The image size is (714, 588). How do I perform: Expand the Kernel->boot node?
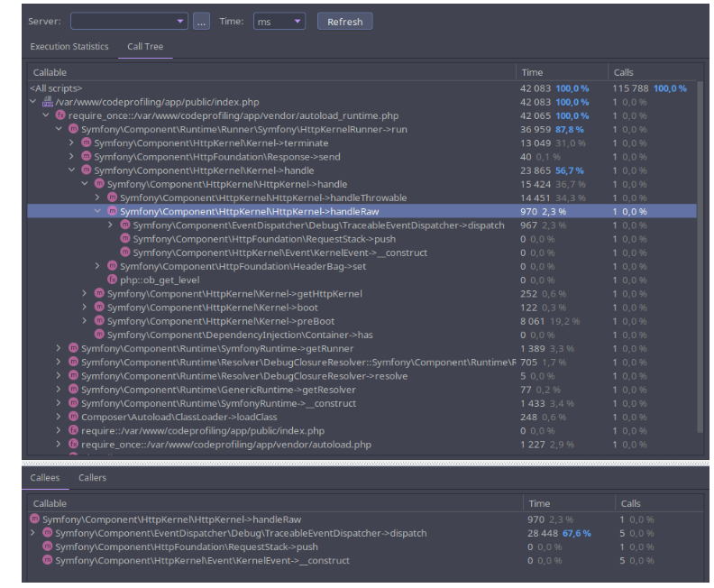click(x=85, y=307)
